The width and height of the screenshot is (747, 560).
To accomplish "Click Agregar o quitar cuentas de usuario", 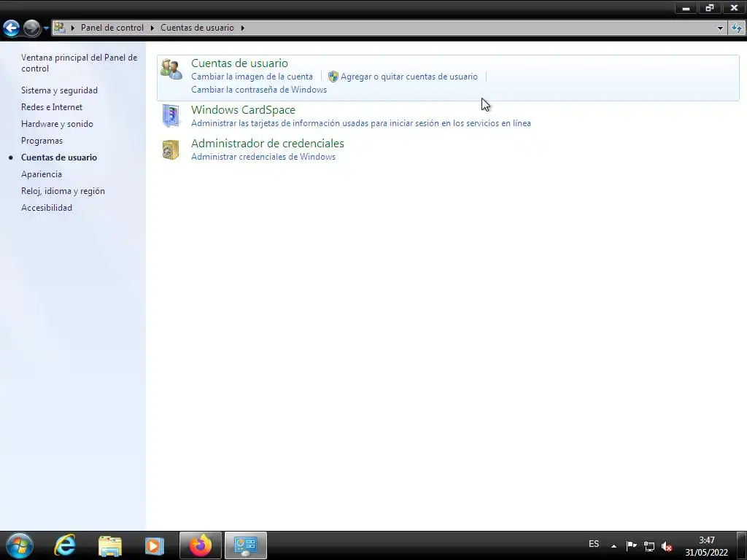I will click(x=409, y=76).
